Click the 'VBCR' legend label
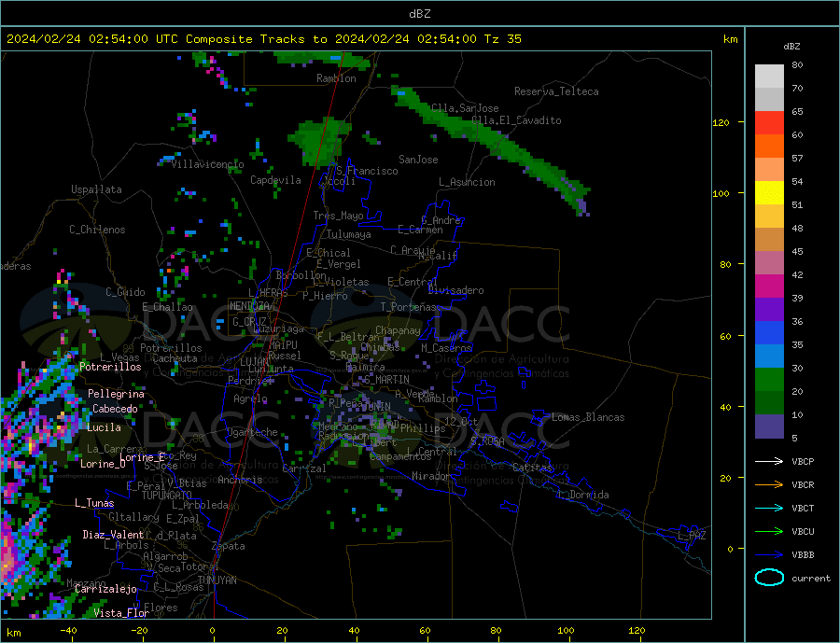This screenshot has height=643, width=840. [803, 485]
